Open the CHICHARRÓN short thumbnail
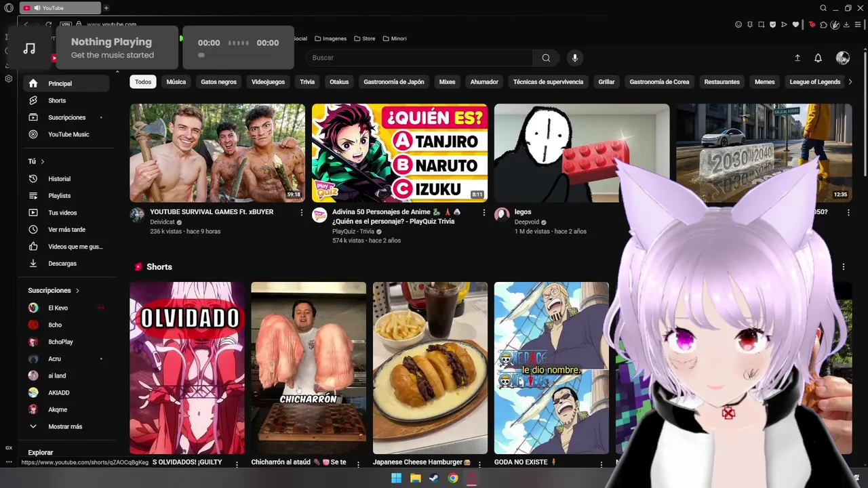The height and width of the screenshot is (488, 868). click(309, 368)
